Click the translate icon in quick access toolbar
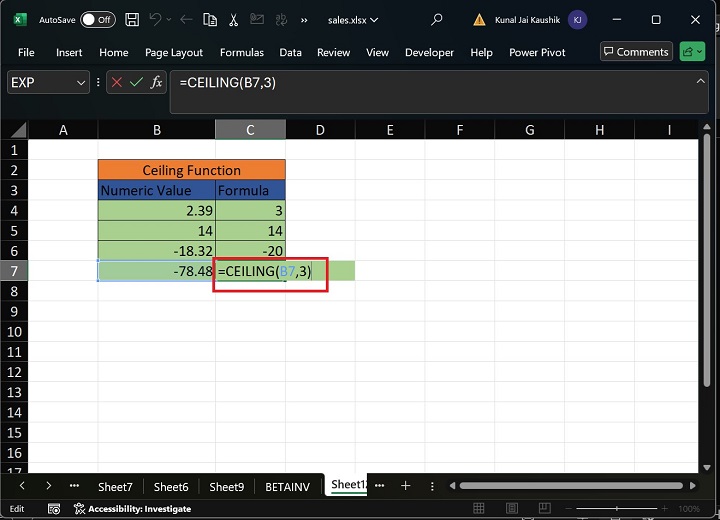This screenshot has width=720, height=520. (281, 20)
